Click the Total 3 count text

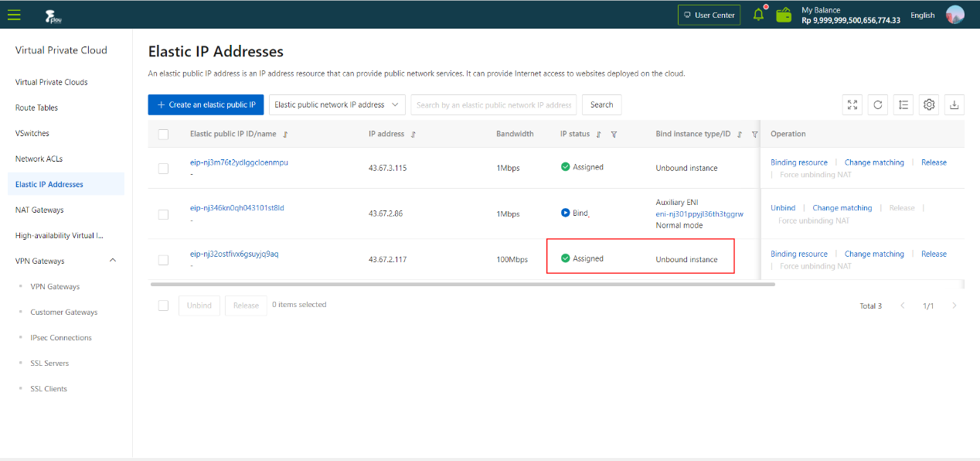point(870,306)
